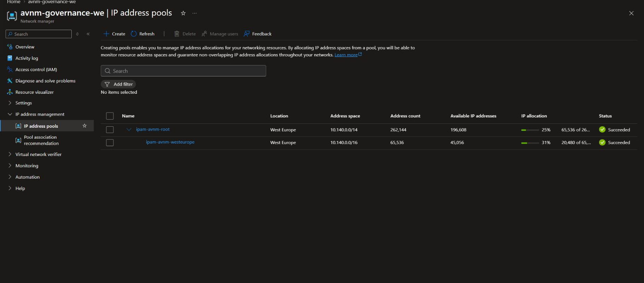This screenshot has height=283, width=644.
Task: Click the Home breadcrumb link
Action: click(x=14, y=2)
